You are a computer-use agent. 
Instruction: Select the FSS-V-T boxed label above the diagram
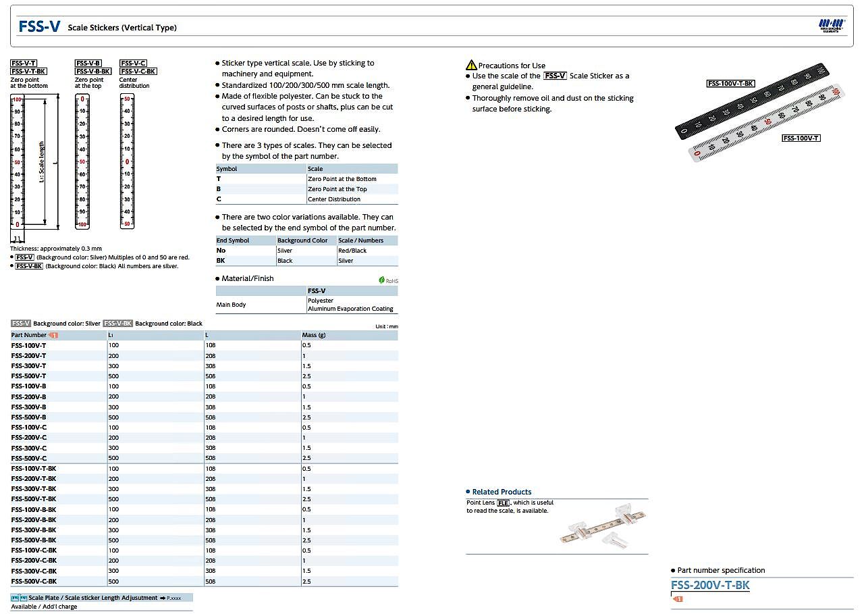pos(24,63)
